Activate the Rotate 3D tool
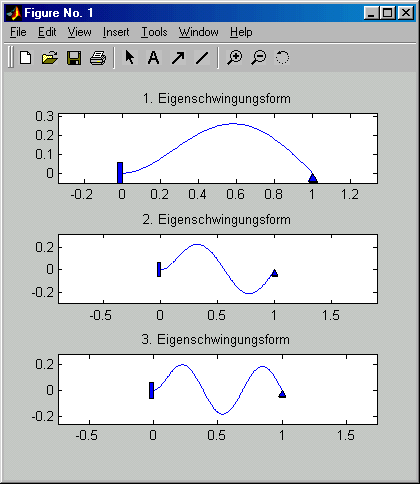 [x=282, y=58]
